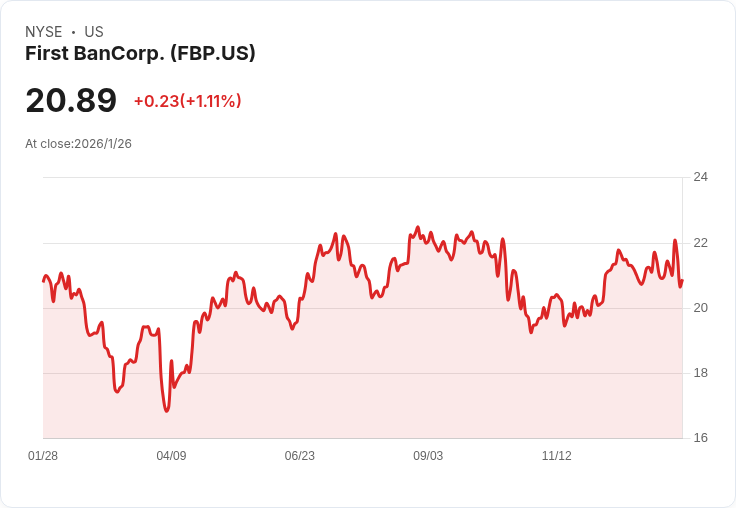Click the chart line's leftmost starting point

(43, 281)
